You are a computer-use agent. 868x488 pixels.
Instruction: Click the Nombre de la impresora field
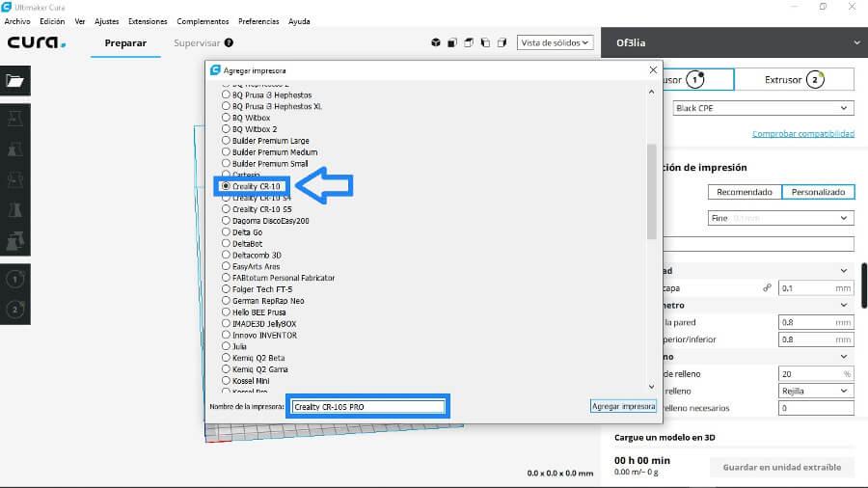click(x=368, y=407)
